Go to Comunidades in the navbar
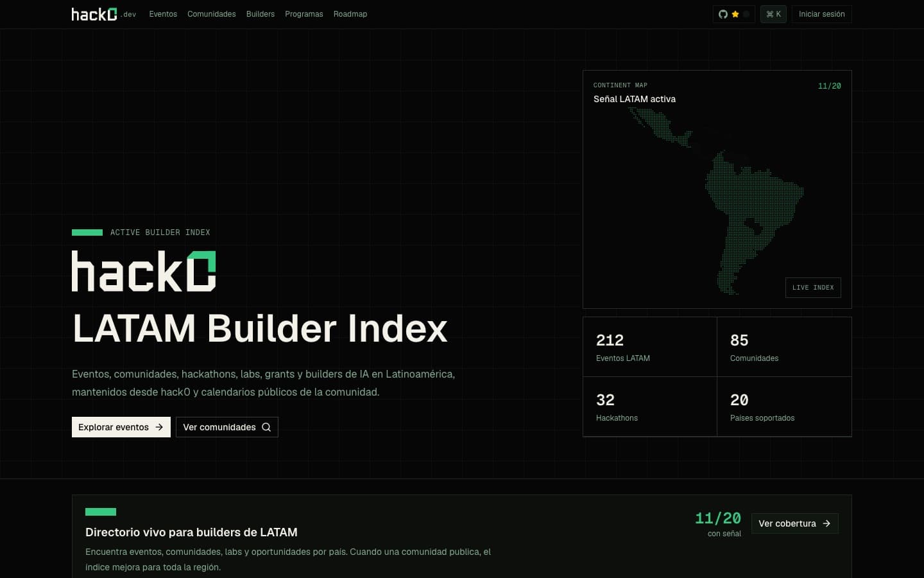Screen dimensions: 924x578 tap(212, 14)
